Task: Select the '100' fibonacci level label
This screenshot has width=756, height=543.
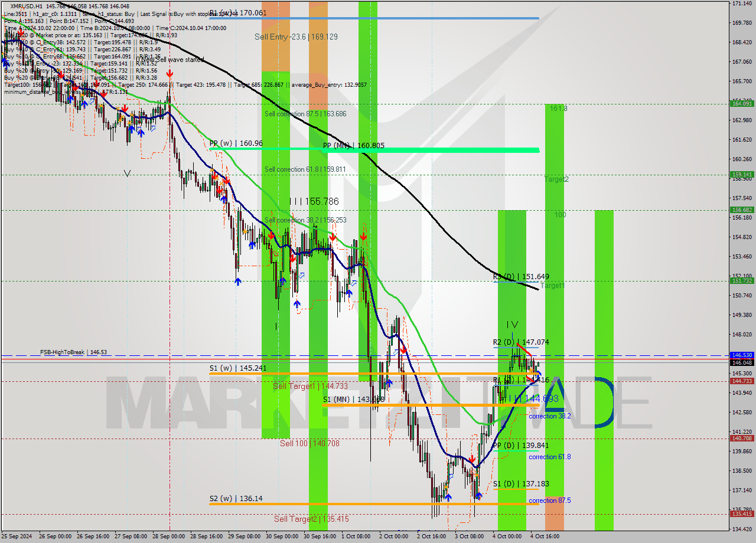Action: 560,215
